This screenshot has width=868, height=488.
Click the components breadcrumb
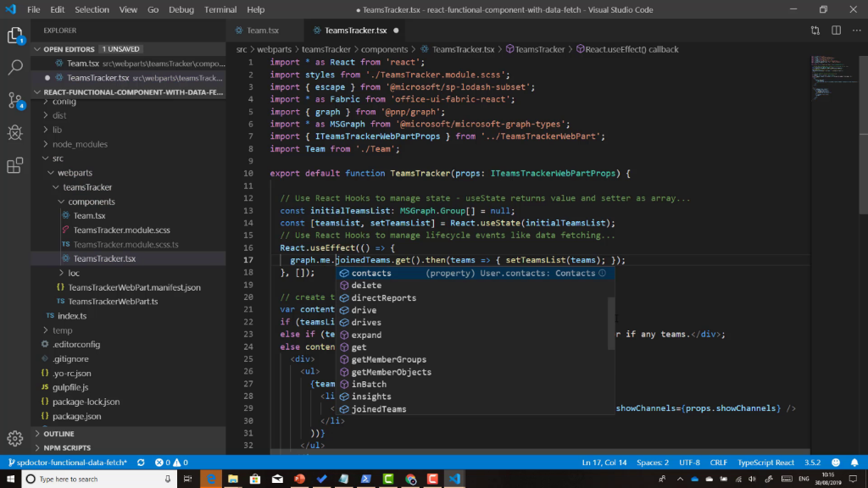point(384,49)
